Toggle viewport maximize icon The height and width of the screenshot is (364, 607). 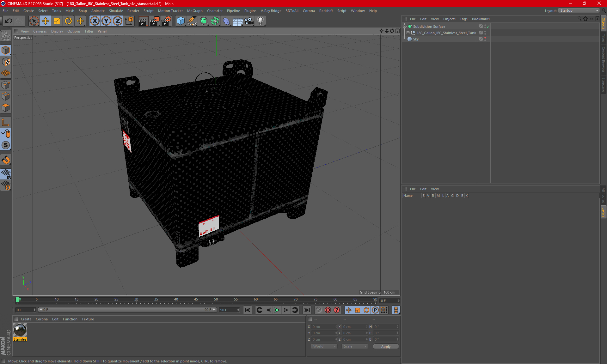pyautogui.click(x=397, y=31)
